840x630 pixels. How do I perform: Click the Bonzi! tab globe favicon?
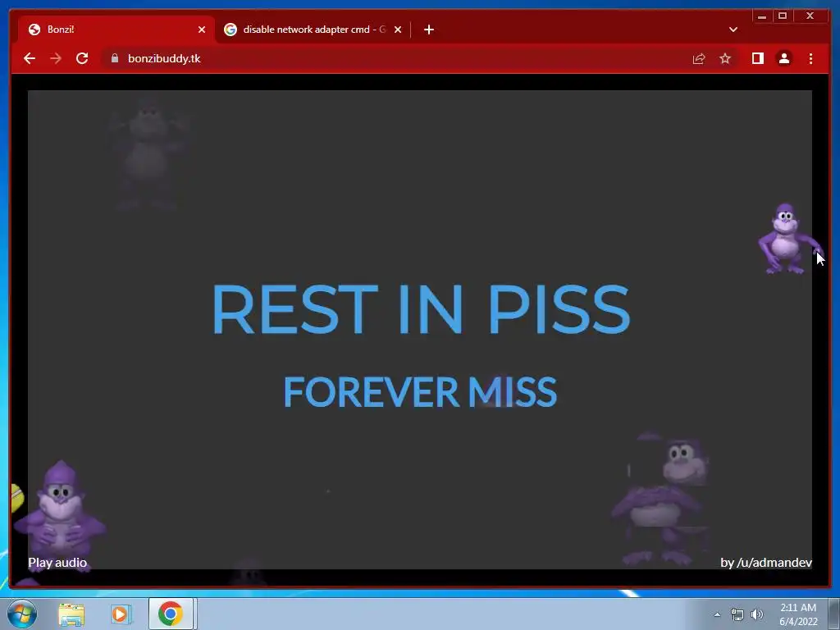click(x=34, y=30)
